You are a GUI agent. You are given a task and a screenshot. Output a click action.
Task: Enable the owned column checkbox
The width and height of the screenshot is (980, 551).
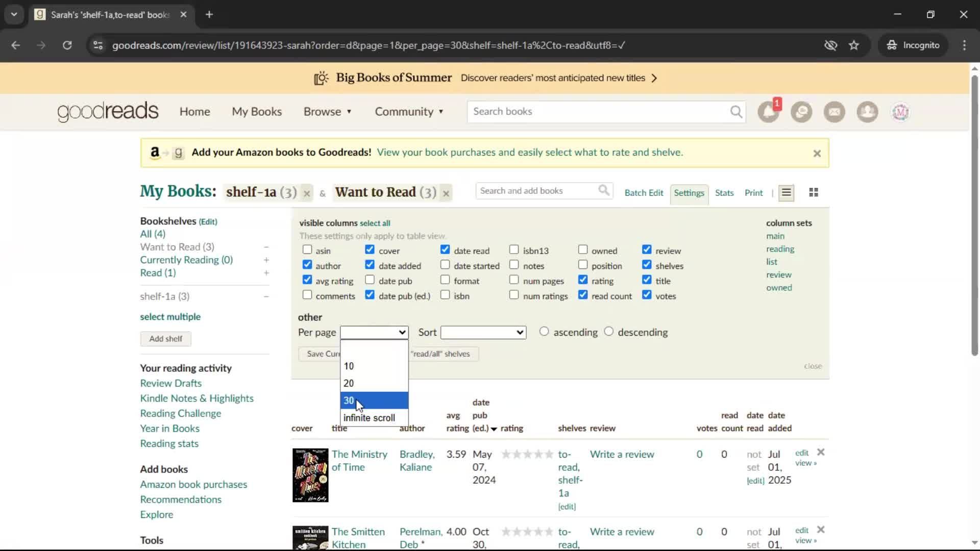pyautogui.click(x=583, y=249)
